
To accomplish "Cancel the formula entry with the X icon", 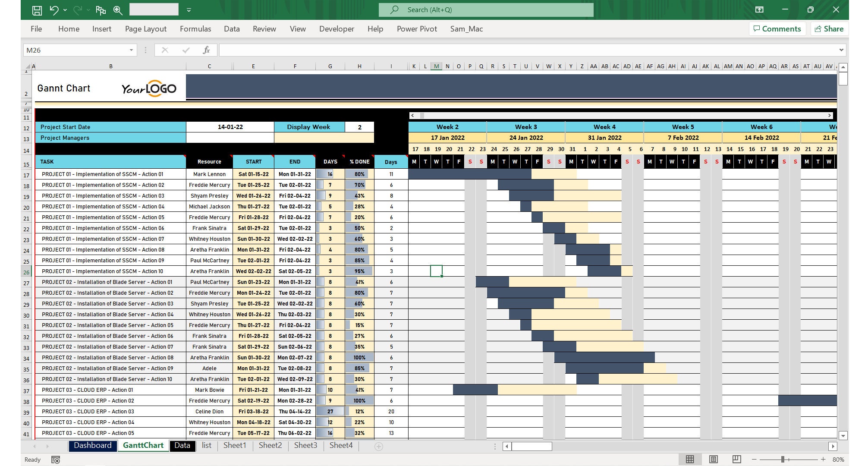I will (x=165, y=50).
